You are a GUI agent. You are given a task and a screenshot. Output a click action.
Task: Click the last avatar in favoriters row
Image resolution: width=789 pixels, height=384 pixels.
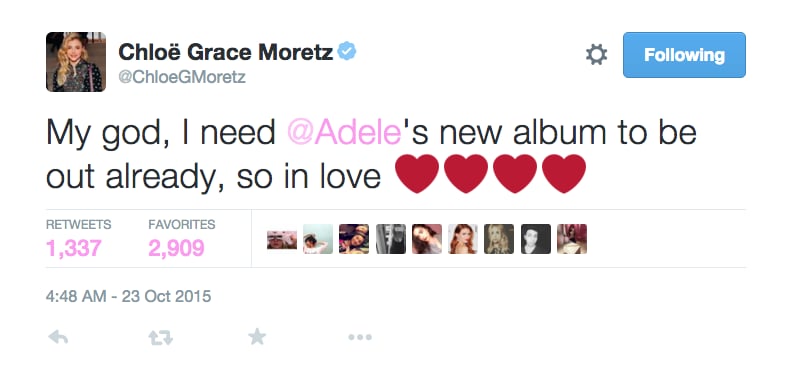click(572, 239)
